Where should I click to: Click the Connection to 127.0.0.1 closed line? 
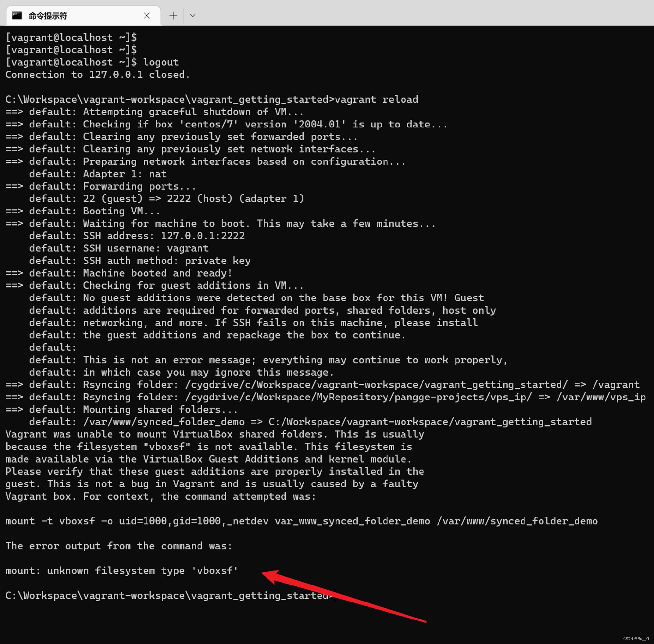pos(97,75)
